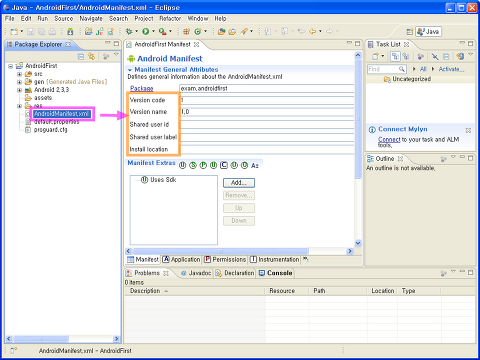Click the All working set link
The image size is (480, 360).
pyautogui.click(x=423, y=69)
